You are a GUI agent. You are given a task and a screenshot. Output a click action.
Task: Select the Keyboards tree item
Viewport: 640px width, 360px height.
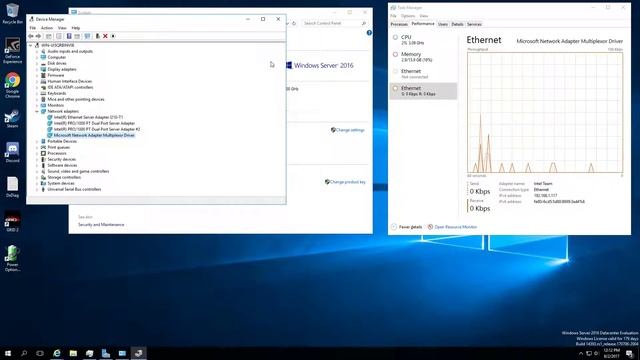click(56, 93)
